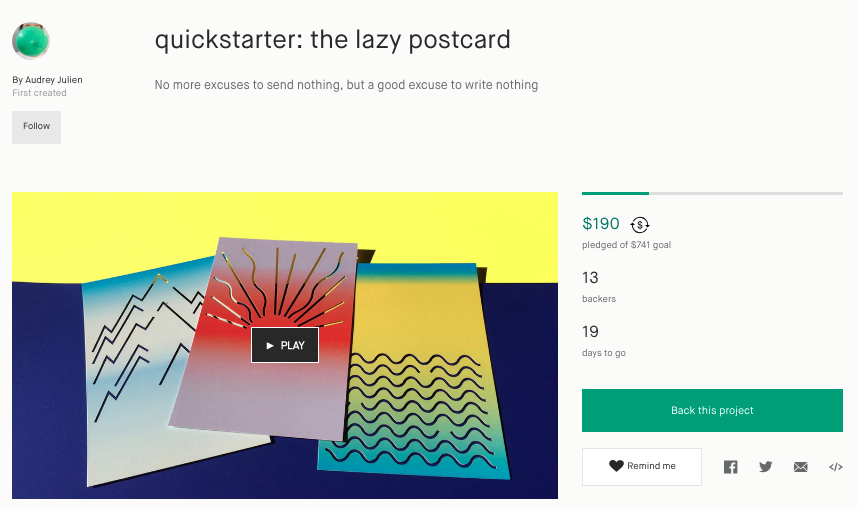Screen dimensions: 857x509
Task: Click the heart icon in Remind me
Action: tap(616, 466)
